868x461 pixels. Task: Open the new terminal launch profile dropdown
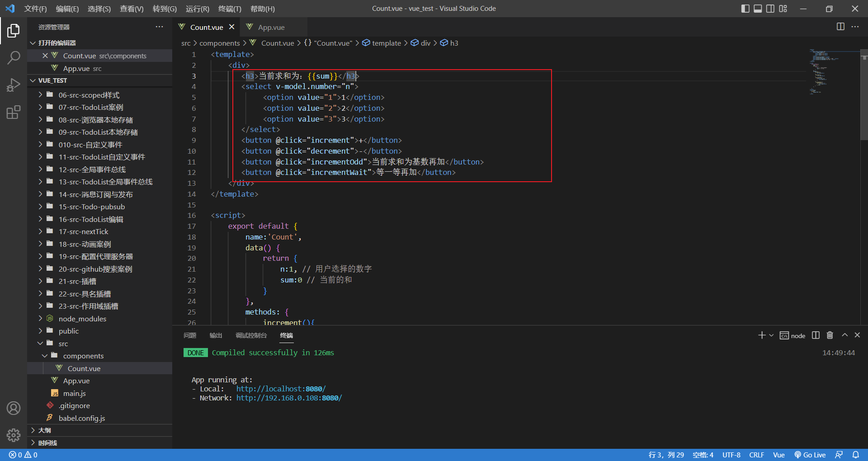pos(771,335)
